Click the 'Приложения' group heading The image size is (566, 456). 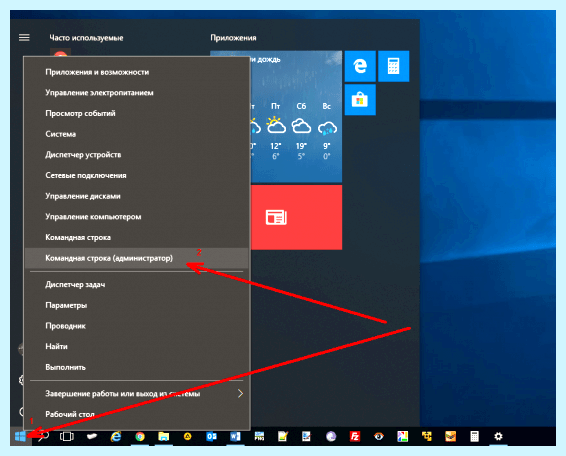pyautogui.click(x=233, y=38)
